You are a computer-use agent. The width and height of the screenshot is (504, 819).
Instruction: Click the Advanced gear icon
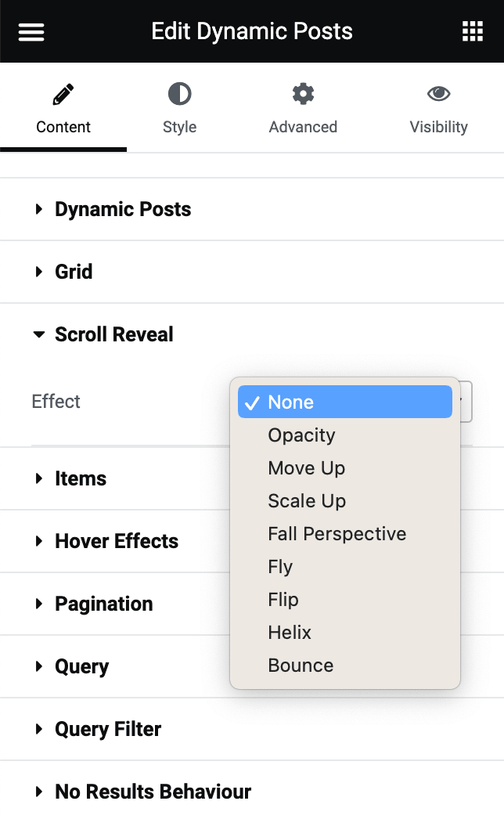(303, 96)
